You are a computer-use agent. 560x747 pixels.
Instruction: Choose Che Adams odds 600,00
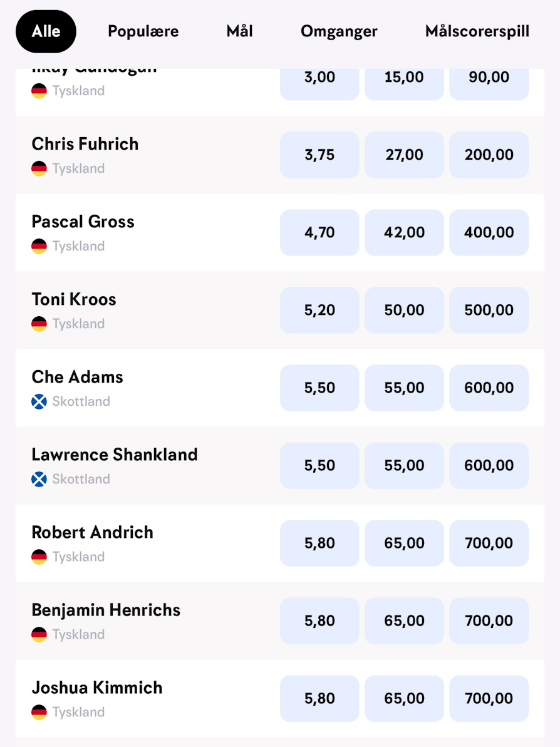(x=489, y=388)
